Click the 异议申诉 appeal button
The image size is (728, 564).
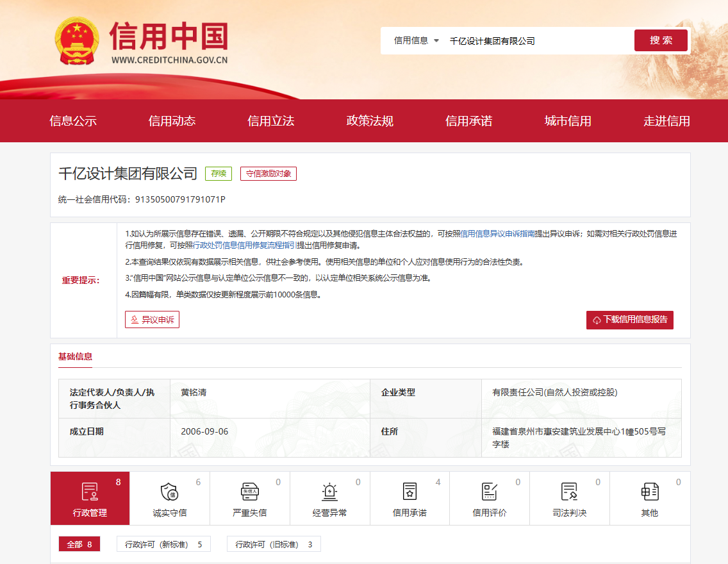pyautogui.click(x=152, y=320)
